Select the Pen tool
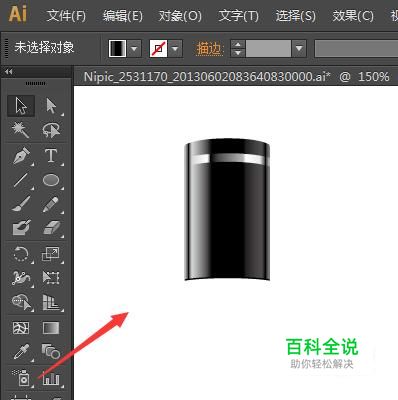The height and width of the screenshot is (400, 398). coord(21,156)
